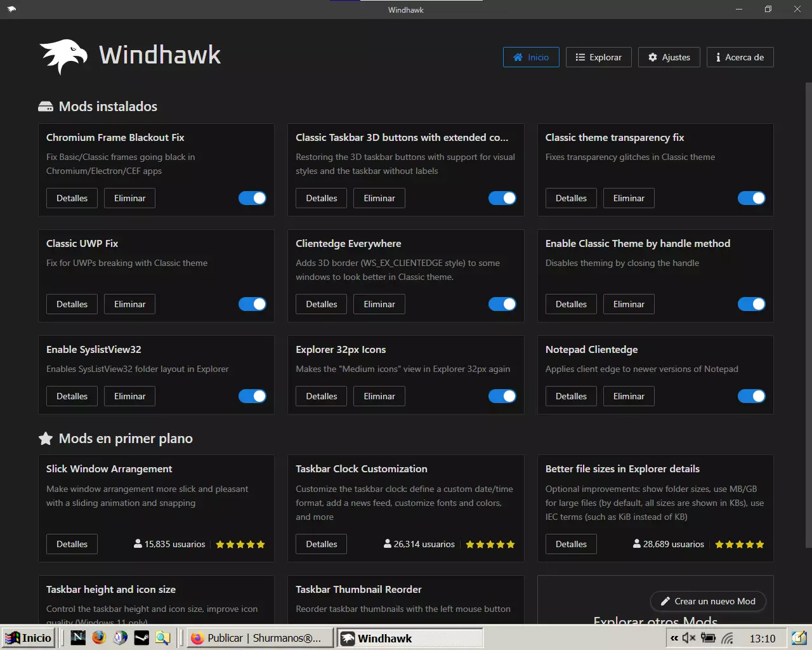Click the taskbar clock showing 13:10
The image size is (812, 650).
pos(763,639)
